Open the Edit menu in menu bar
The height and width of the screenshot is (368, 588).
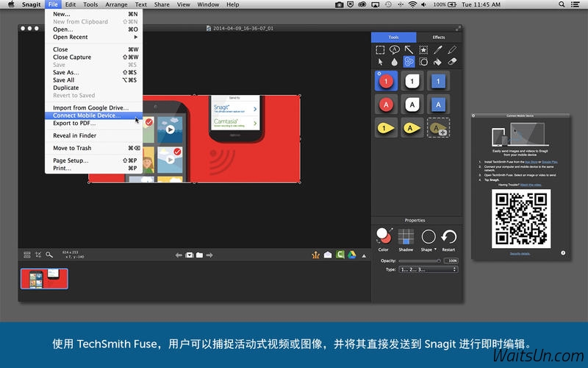tap(71, 4)
